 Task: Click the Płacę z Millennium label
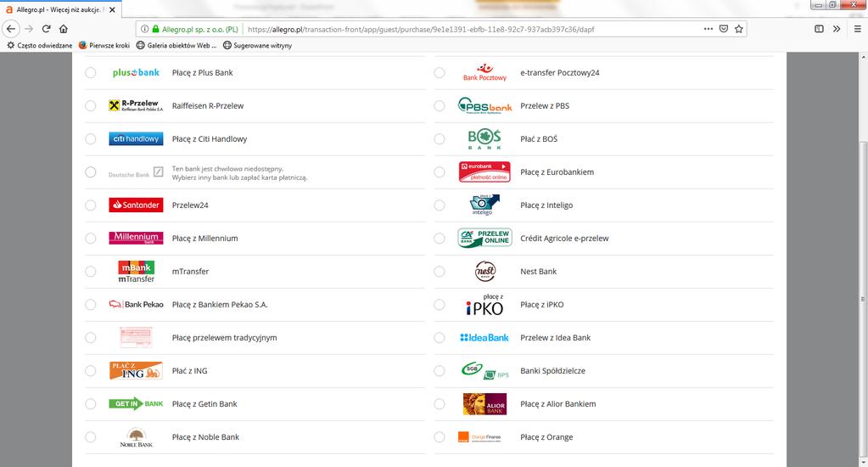[x=204, y=239]
